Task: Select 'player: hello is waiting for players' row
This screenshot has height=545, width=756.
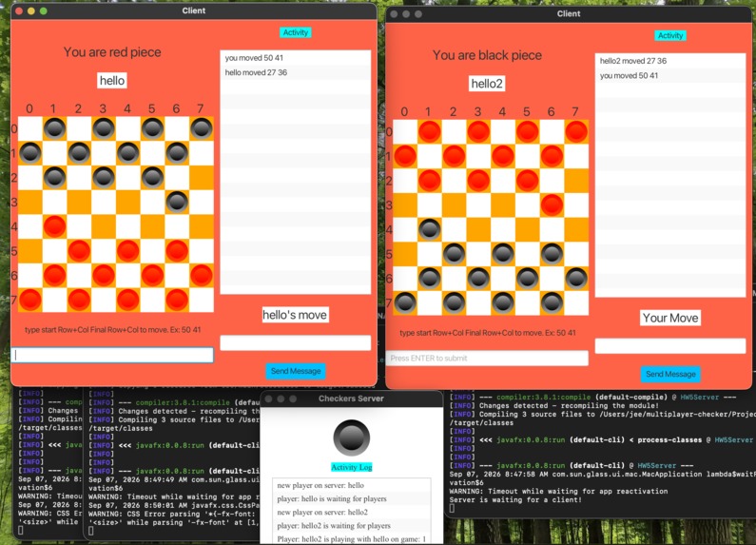Action: click(352, 498)
